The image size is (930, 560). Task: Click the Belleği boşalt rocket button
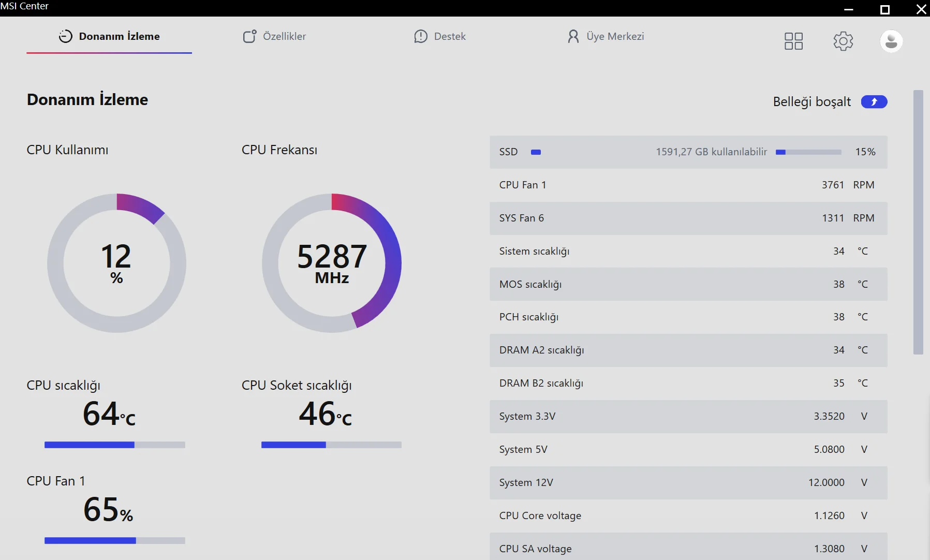(x=874, y=102)
